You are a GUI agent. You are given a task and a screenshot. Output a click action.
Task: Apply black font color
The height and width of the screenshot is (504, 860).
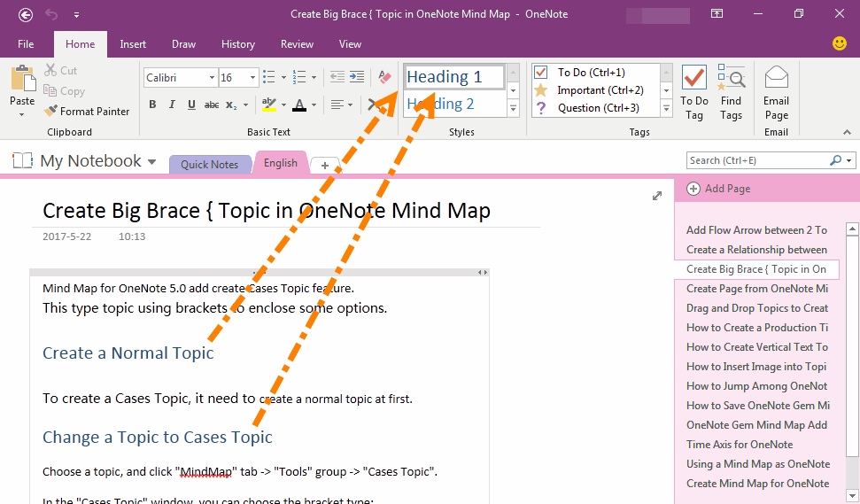pyautogui.click(x=299, y=105)
